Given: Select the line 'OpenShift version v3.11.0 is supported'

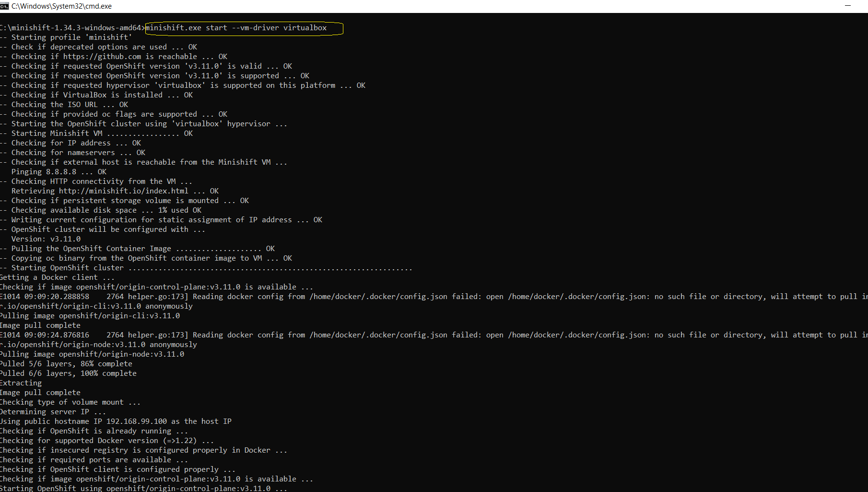Looking at the screenshot, I should coord(154,76).
